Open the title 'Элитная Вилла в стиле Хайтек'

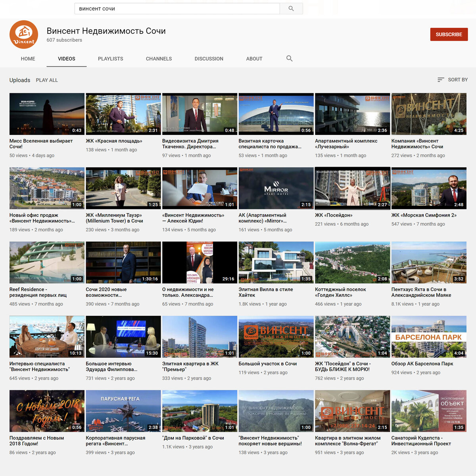coord(266,292)
